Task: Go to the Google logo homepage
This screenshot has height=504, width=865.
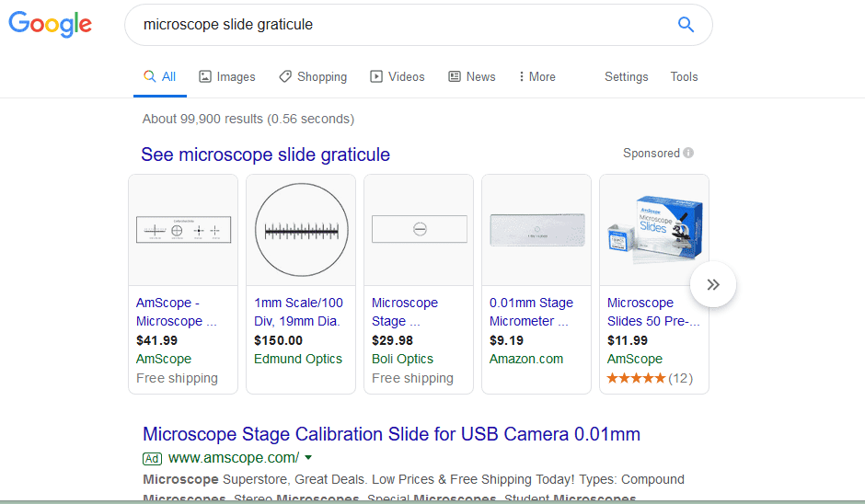Action: 51,25
